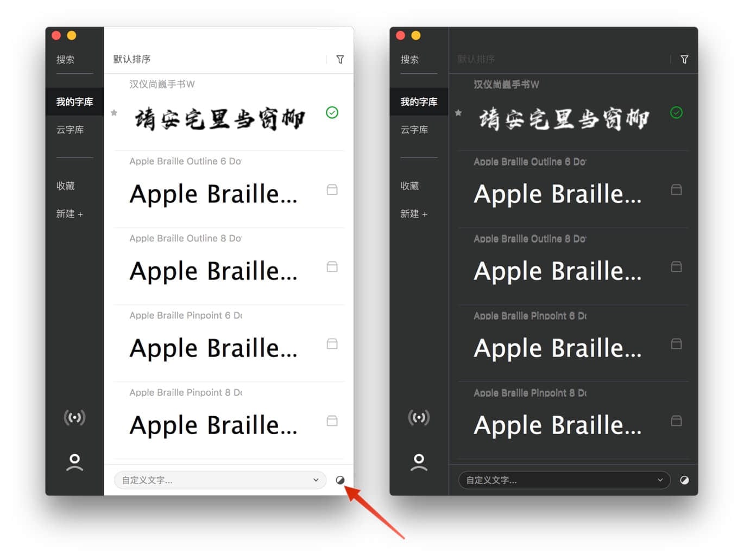
Task: Toggle green activated checkmark in dark window
Action: 676,112
